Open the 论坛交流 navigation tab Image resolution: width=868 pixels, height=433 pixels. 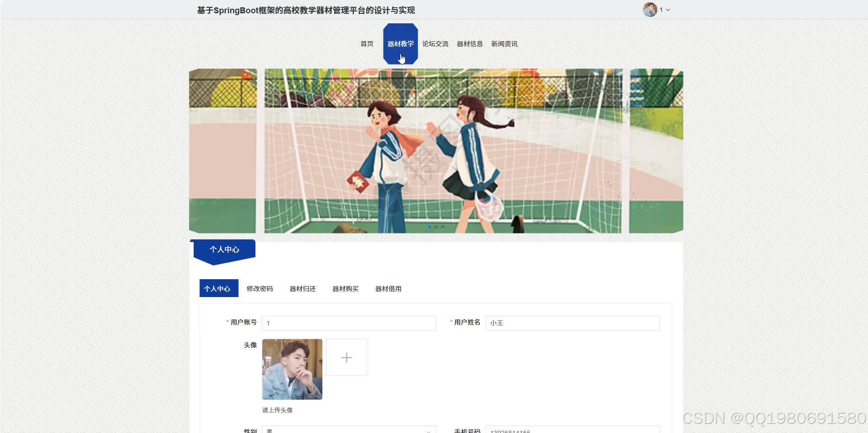(x=435, y=43)
